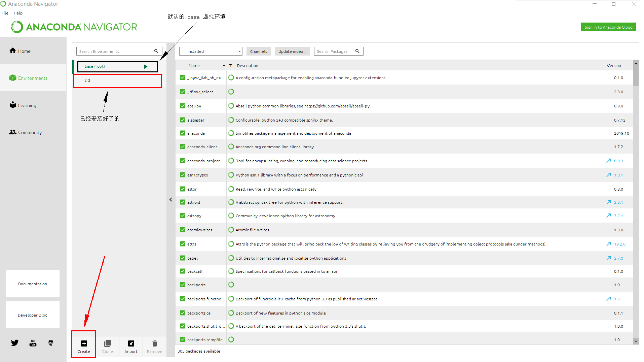This screenshot has width=644, height=362.
Task: Click the package list scrollbar up arrow
Action: (x=636, y=63)
